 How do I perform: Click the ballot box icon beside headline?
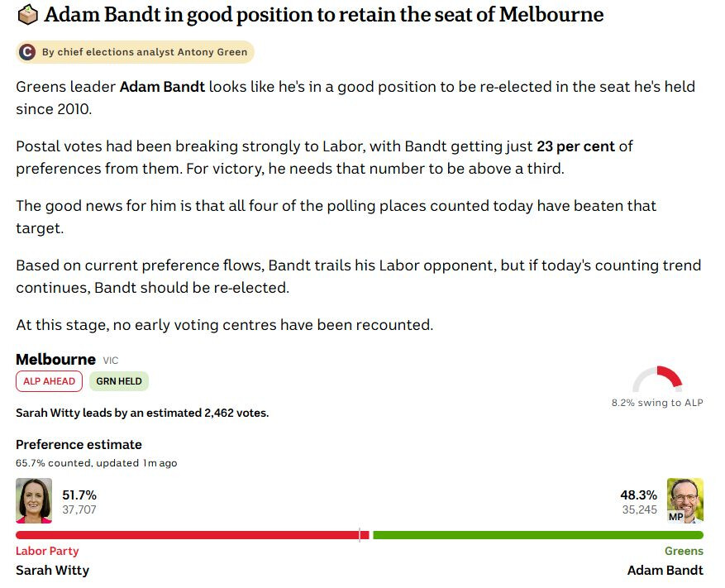[27, 15]
